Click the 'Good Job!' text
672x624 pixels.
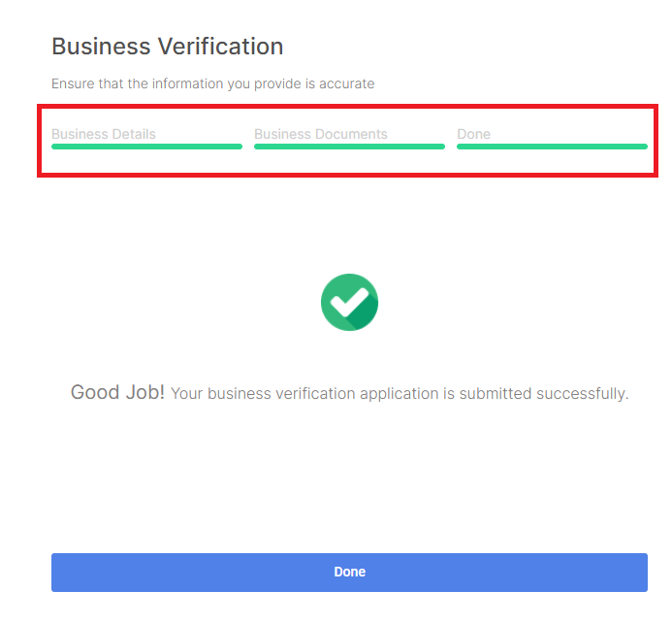click(x=117, y=392)
